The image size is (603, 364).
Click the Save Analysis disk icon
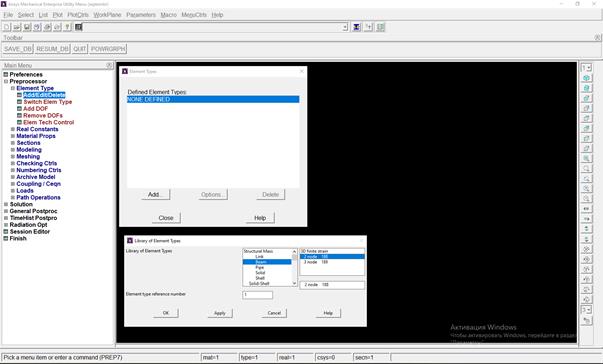coord(27,27)
